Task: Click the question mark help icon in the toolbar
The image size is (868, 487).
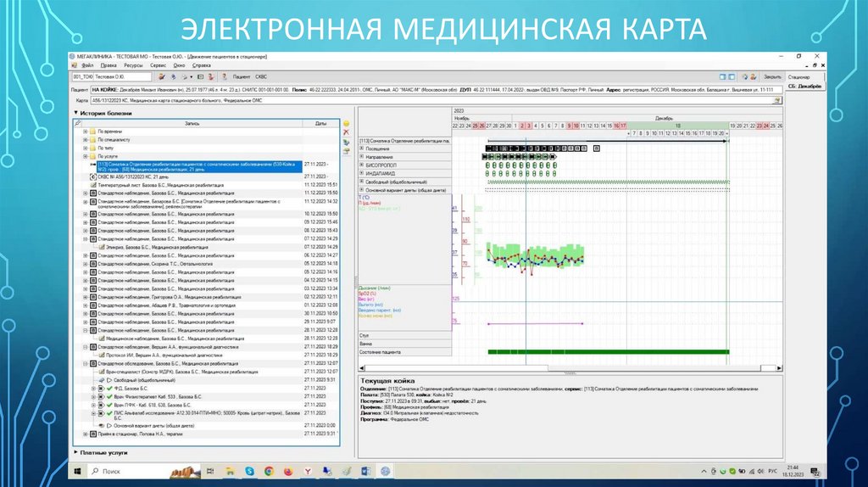Action: [223, 76]
